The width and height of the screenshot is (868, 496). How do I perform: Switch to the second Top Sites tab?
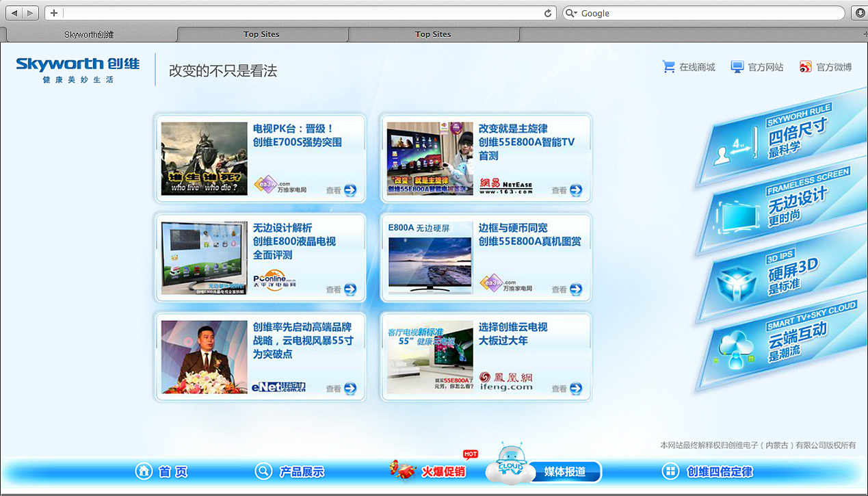262,34
